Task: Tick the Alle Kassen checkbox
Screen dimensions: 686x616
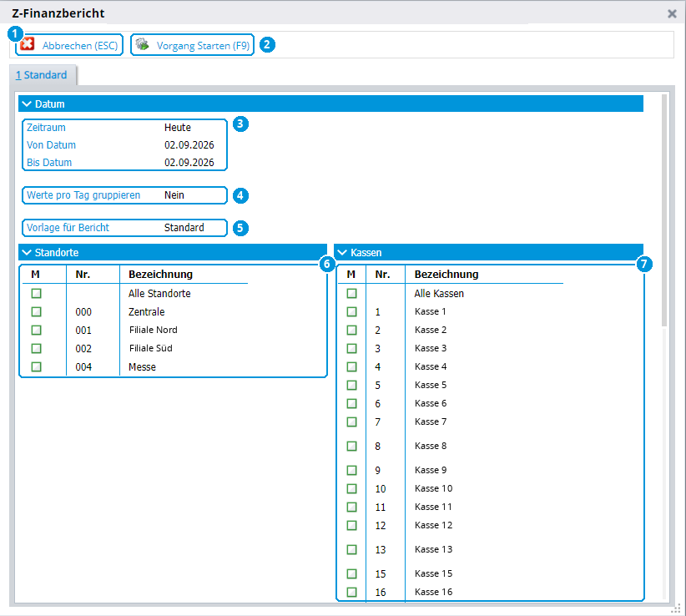Action: point(351,293)
